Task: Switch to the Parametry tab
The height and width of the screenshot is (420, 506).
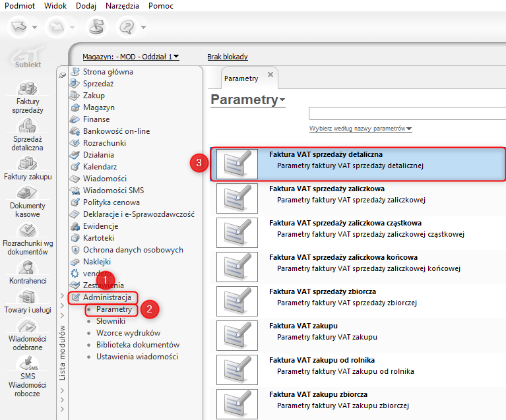Action: coord(241,78)
